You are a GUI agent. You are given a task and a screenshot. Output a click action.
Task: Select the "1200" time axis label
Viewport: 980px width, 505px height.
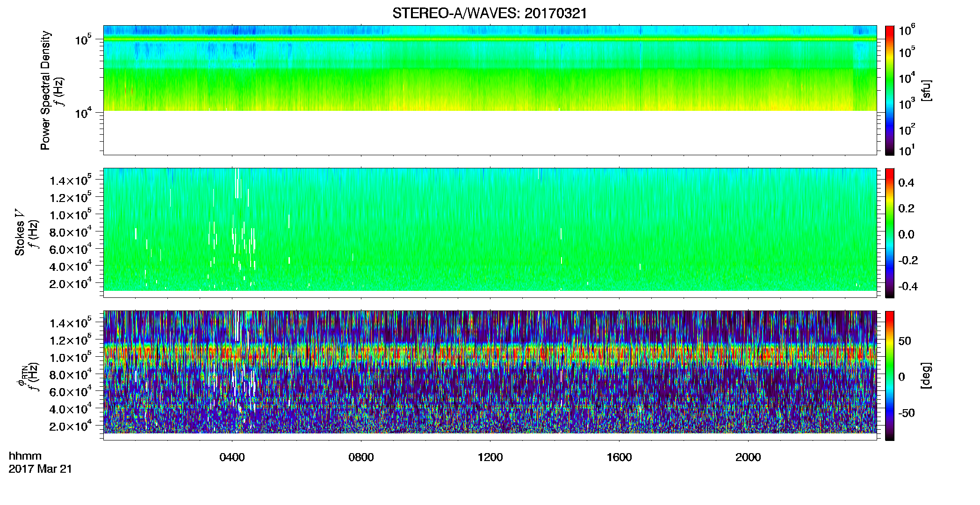tap(490, 457)
